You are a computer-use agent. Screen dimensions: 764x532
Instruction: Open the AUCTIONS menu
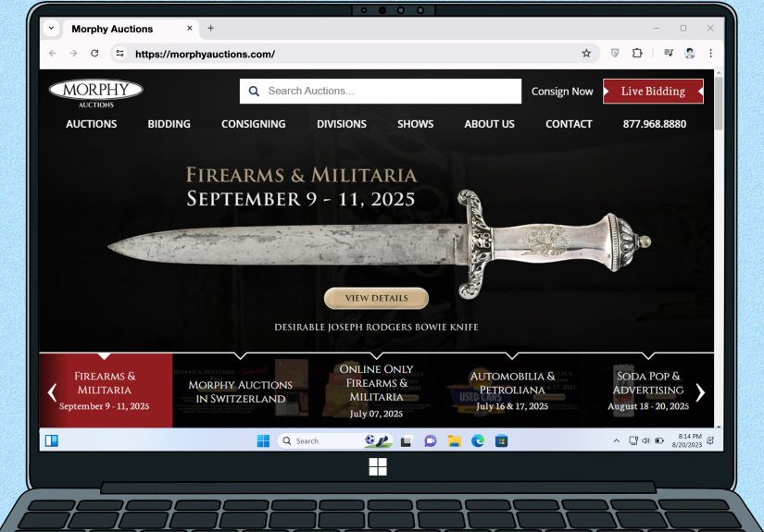91,124
